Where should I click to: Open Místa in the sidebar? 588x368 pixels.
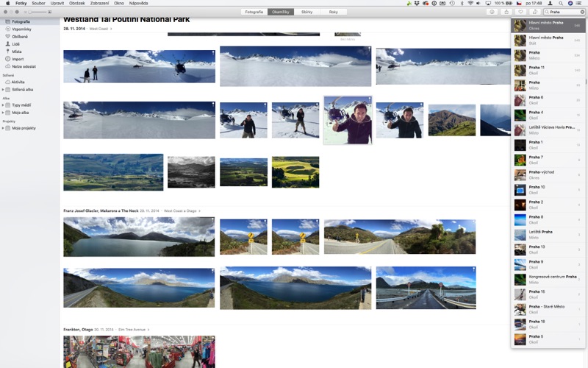(x=17, y=52)
